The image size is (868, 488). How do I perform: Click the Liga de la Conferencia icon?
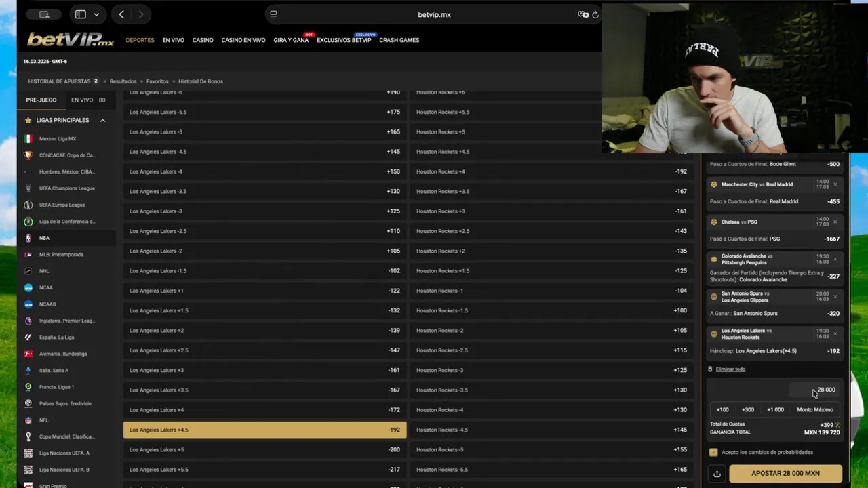[x=28, y=222]
